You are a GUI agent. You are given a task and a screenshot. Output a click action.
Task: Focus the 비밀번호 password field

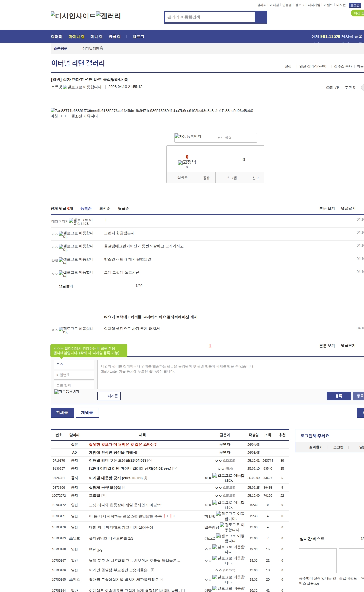tap(74, 375)
